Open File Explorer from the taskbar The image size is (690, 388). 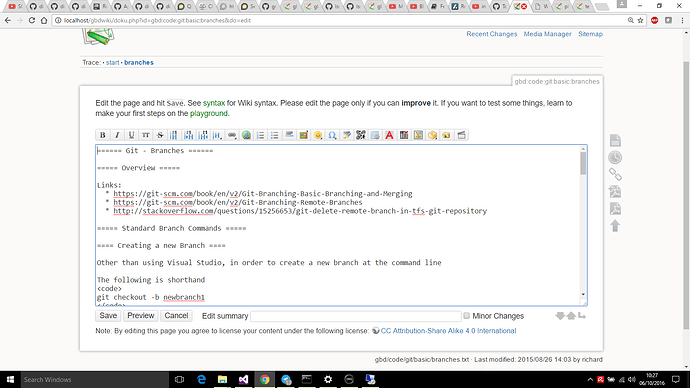pos(222,380)
